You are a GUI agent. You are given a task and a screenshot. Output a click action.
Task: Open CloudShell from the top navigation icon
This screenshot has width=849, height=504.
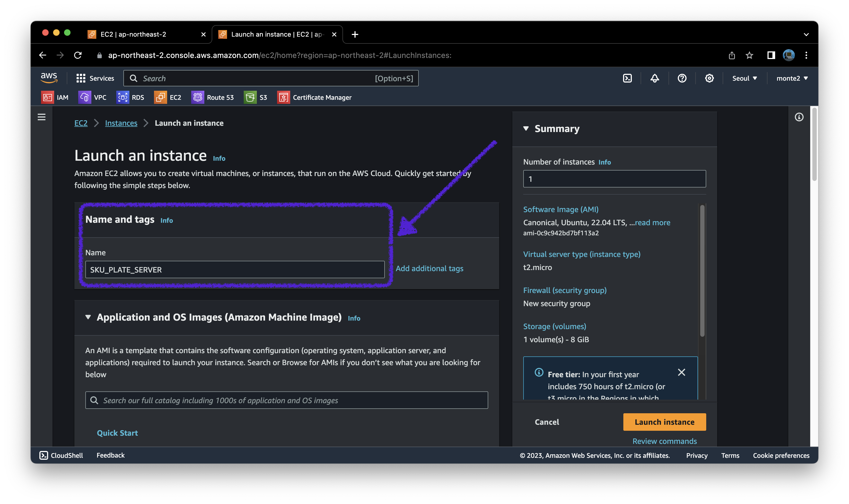click(627, 78)
